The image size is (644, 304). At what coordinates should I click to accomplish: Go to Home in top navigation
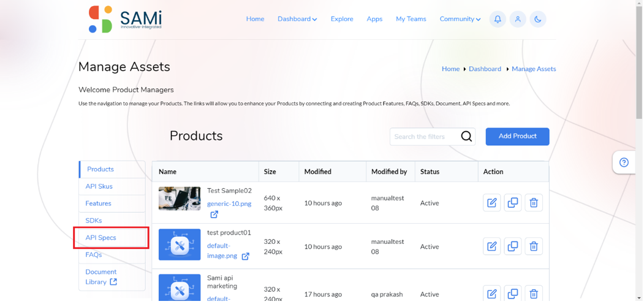coord(255,19)
